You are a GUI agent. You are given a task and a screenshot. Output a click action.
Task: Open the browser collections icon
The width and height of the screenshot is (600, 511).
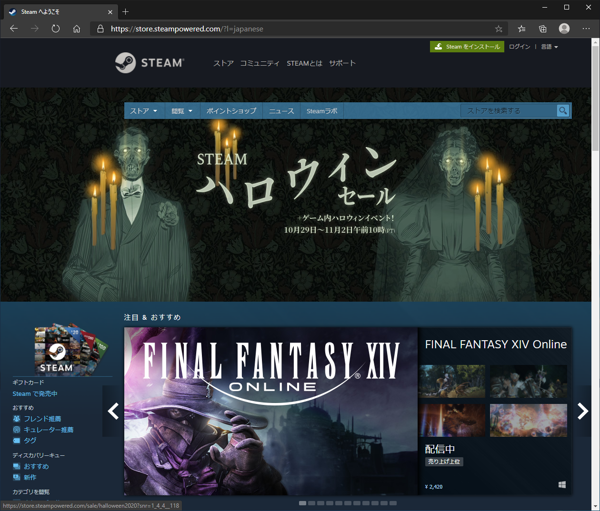click(x=543, y=29)
